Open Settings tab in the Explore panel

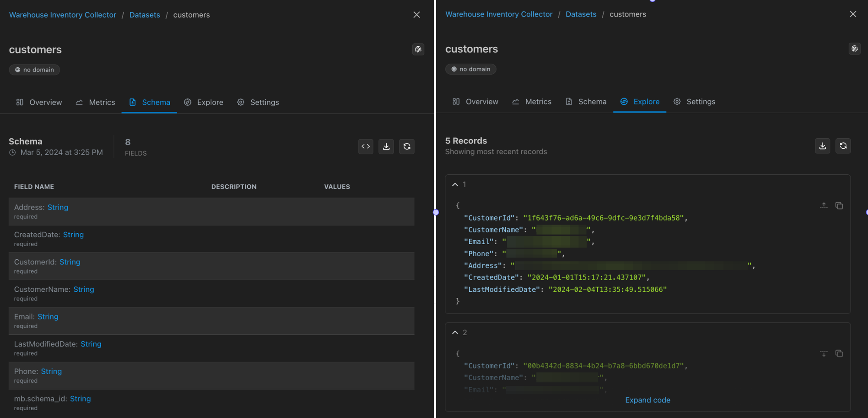(694, 101)
